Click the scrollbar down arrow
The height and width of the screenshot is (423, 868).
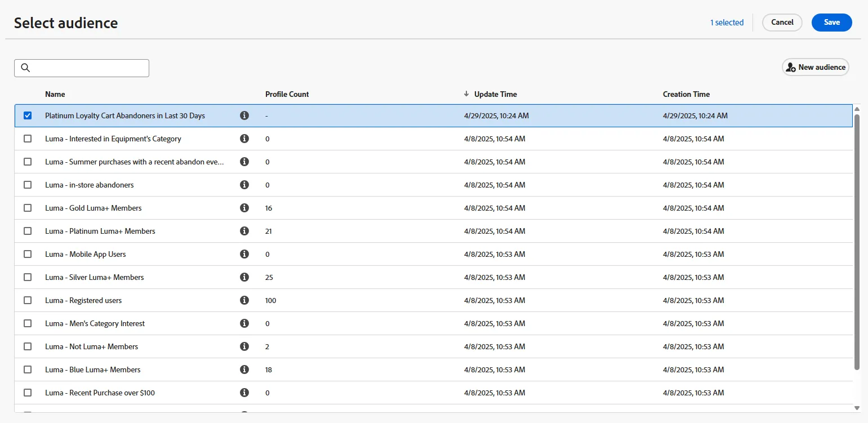coord(857,408)
